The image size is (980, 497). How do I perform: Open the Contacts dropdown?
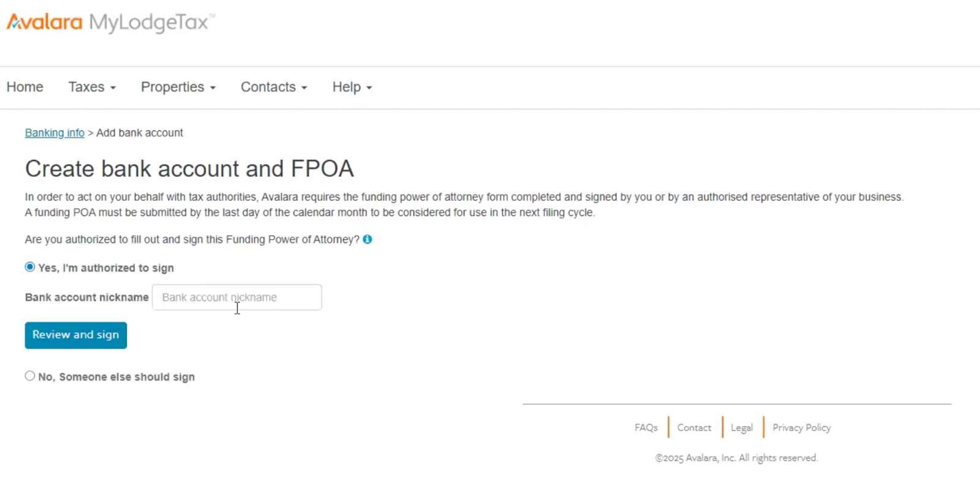pos(273,87)
